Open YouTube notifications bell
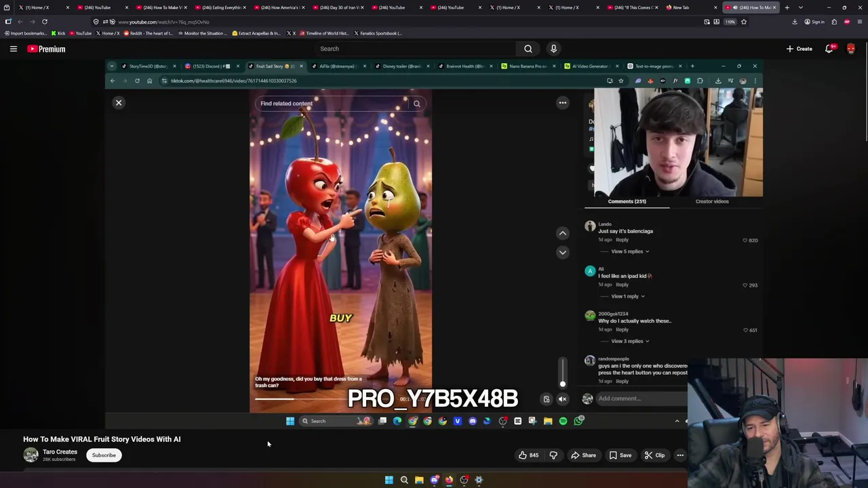Viewport: 868px width, 488px height. [829, 49]
